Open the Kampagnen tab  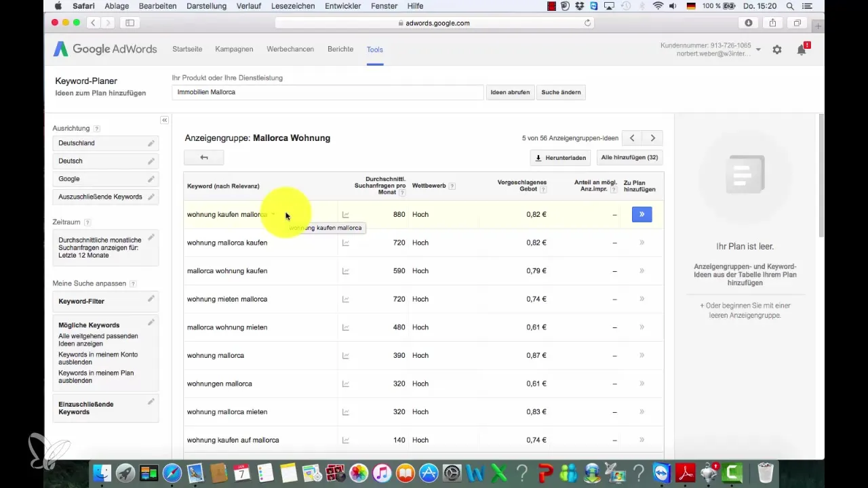pos(234,49)
